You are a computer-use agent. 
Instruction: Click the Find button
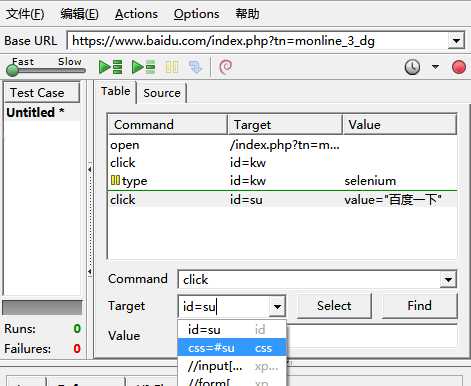coord(420,306)
